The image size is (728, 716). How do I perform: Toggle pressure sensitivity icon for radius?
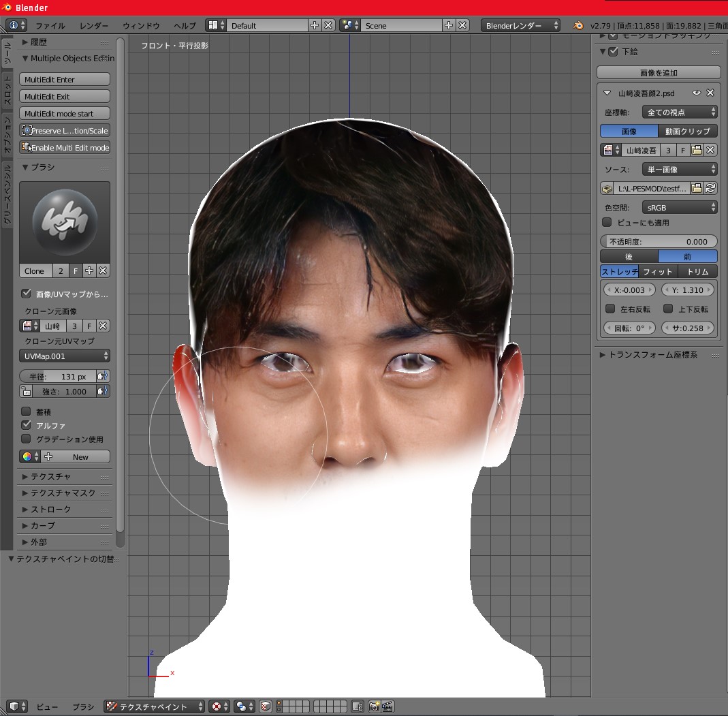[x=102, y=376]
